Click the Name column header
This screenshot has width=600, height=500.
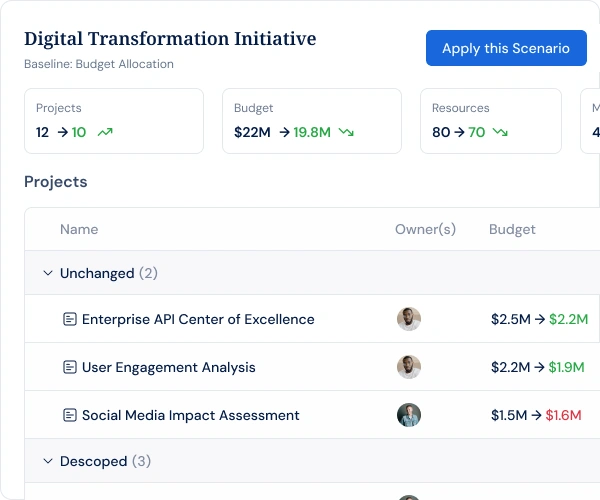79,229
